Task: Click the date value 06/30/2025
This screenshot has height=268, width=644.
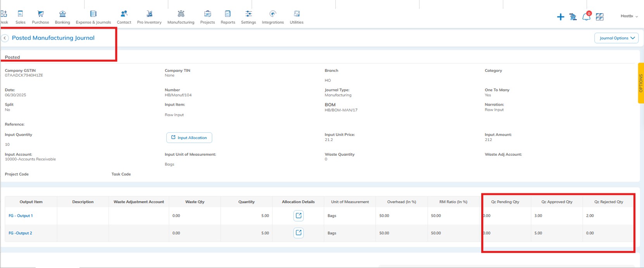Action: [x=16, y=95]
